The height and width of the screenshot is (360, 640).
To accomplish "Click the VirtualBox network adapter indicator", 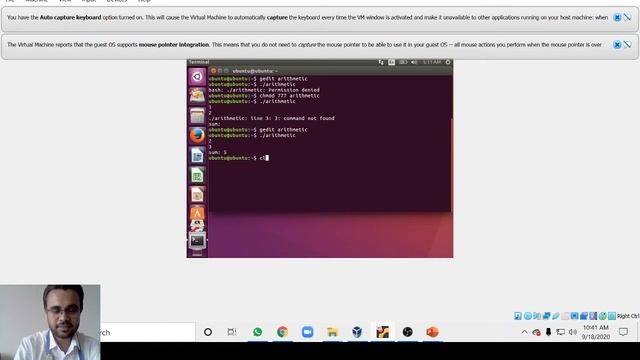I will point(547,316).
